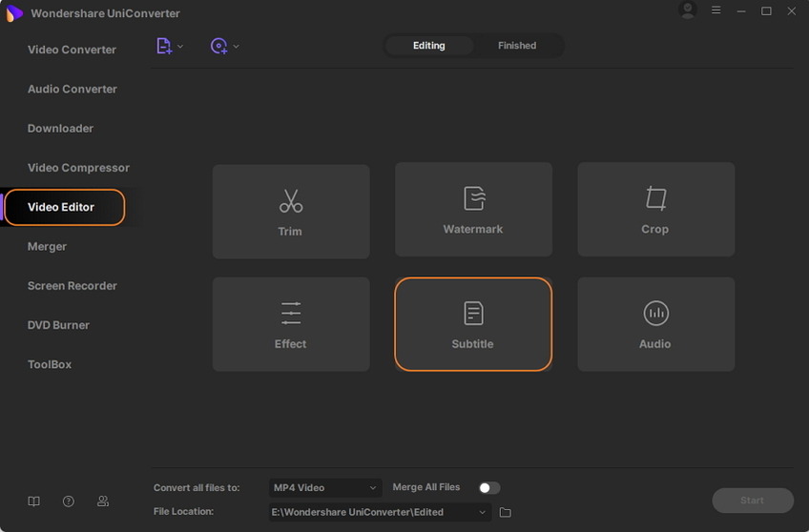809x532 pixels.
Task: Toggle the Merge All Files switch
Action: [x=489, y=488]
